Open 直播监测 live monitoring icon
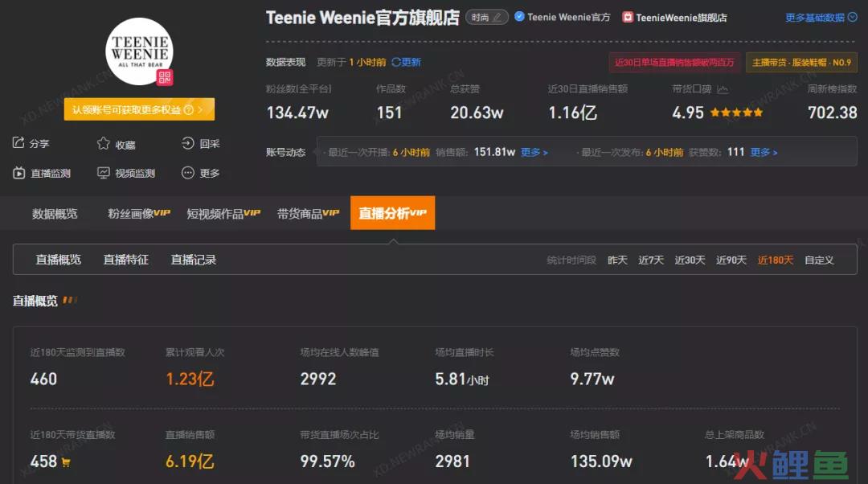868x484 pixels. click(x=18, y=173)
